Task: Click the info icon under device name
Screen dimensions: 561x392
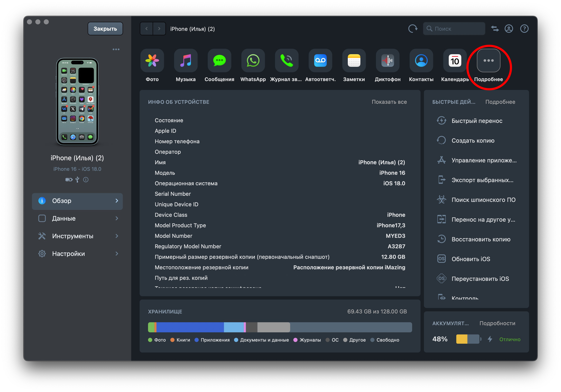Action: coord(86,180)
